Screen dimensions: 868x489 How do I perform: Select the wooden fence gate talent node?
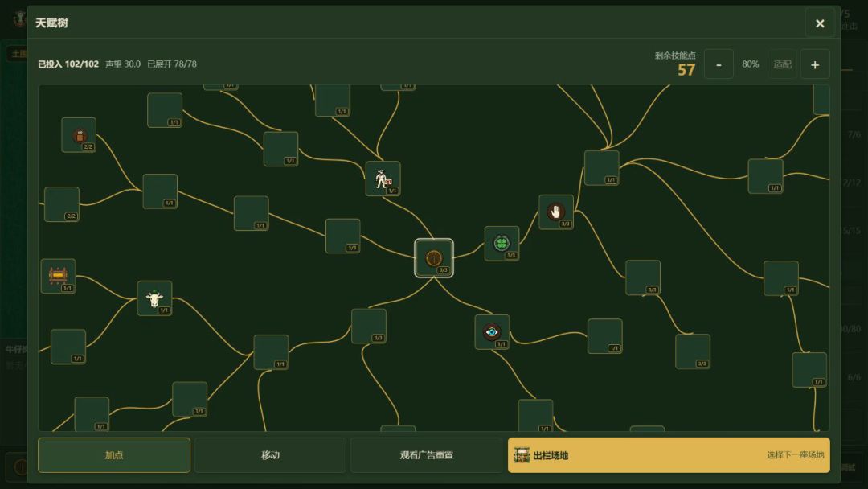click(58, 276)
